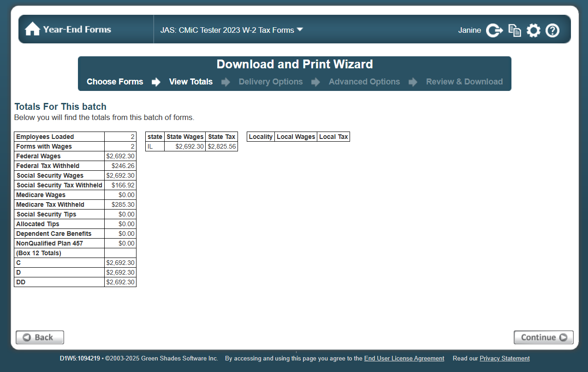
Task: Click the Janine user name
Action: [x=469, y=30]
